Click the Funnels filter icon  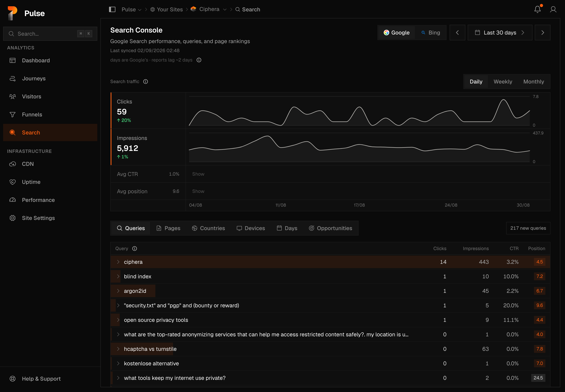coord(13,114)
